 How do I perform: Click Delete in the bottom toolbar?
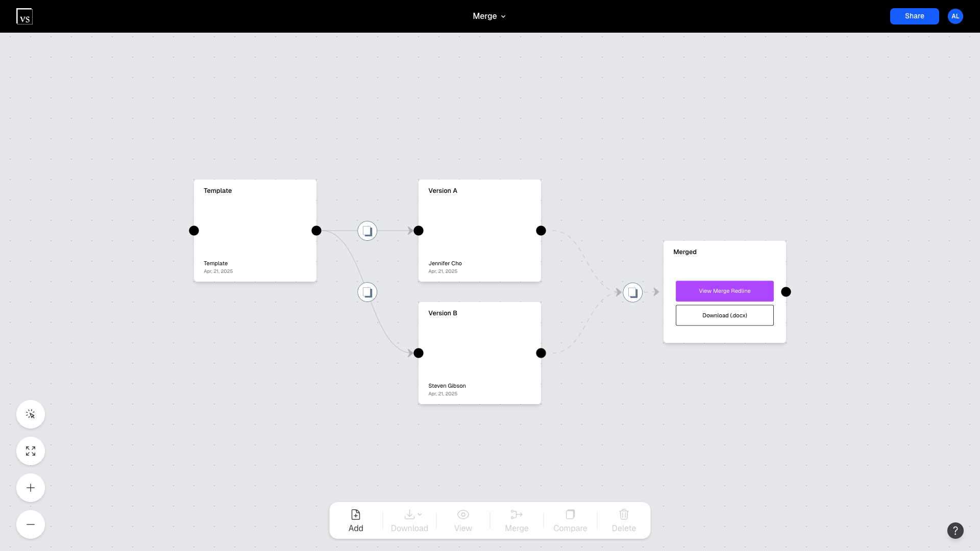(x=624, y=520)
